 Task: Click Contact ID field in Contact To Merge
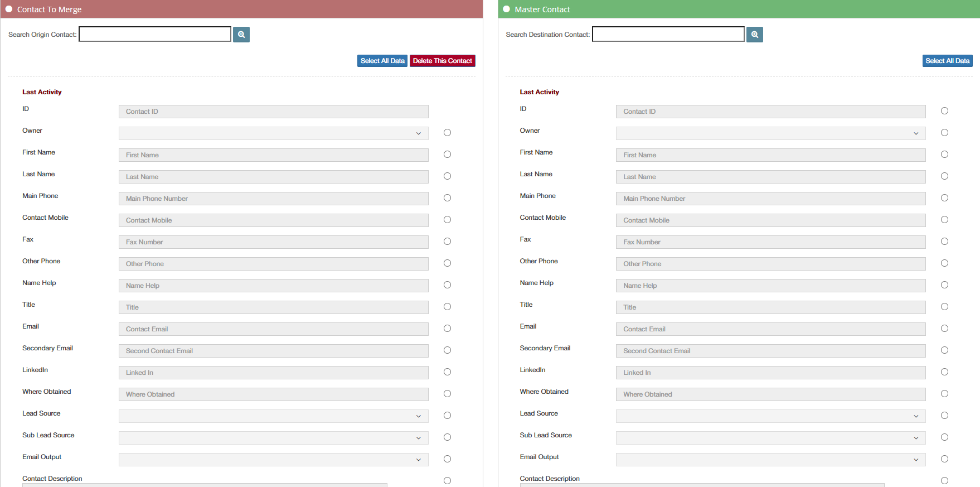tap(273, 112)
